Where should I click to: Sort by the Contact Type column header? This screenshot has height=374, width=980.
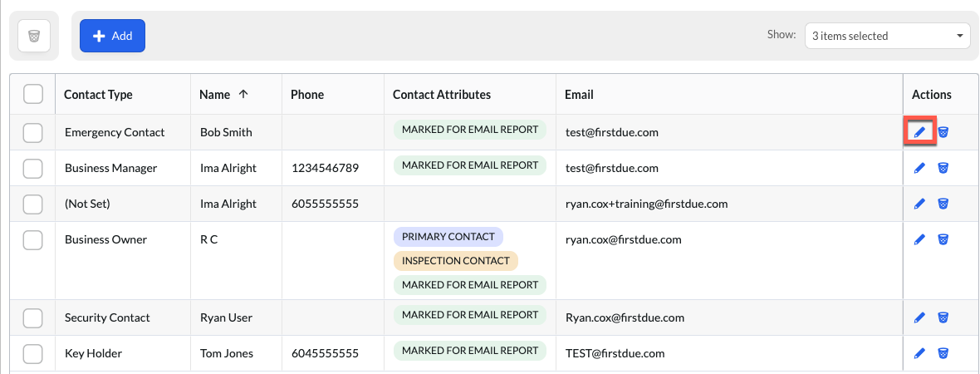pyautogui.click(x=98, y=95)
